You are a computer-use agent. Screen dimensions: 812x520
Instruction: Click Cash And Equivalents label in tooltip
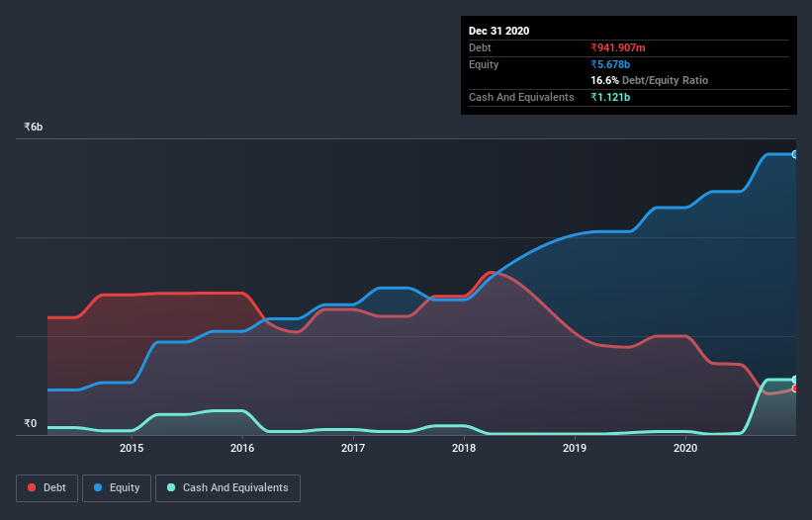tap(521, 97)
